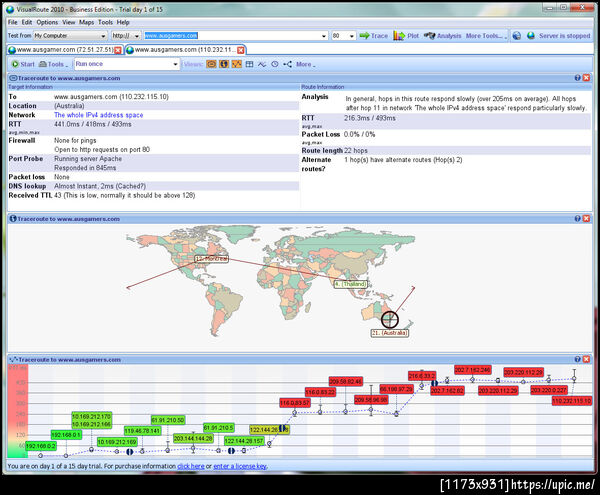The width and height of the screenshot is (600, 495).
Task: Expand the More views dropdown
Action: coord(305,64)
